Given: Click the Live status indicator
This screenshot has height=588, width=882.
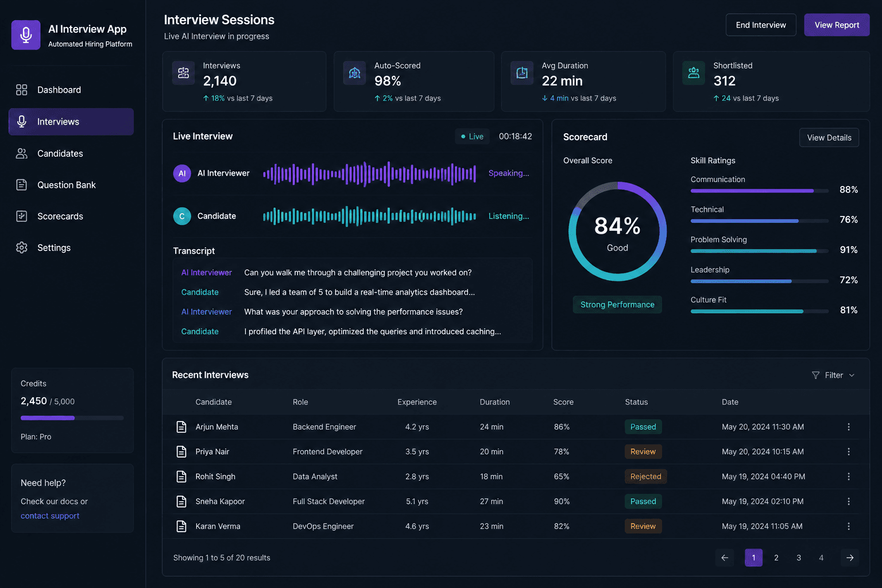Looking at the screenshot, I should (x=473, y=137).
